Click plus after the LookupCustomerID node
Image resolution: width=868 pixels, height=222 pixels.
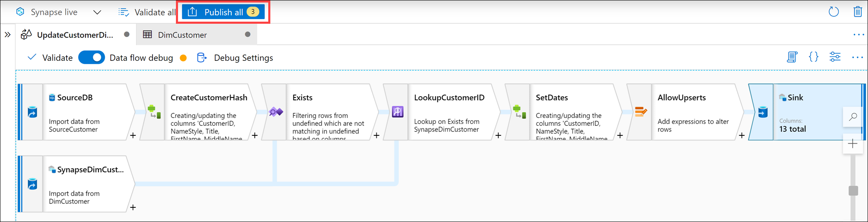[x=498, y=135]
